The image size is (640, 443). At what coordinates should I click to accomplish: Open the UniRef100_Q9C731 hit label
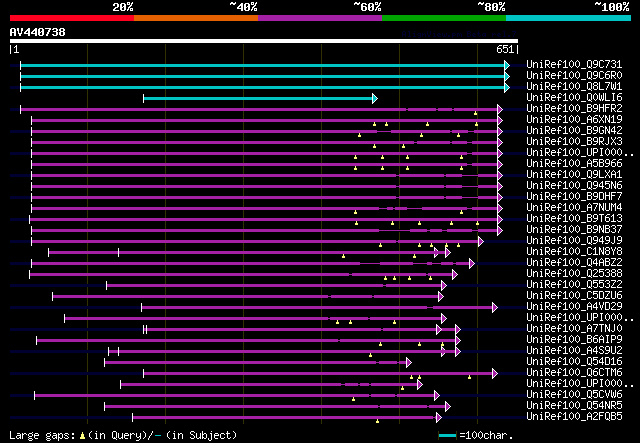pos(574,65)
